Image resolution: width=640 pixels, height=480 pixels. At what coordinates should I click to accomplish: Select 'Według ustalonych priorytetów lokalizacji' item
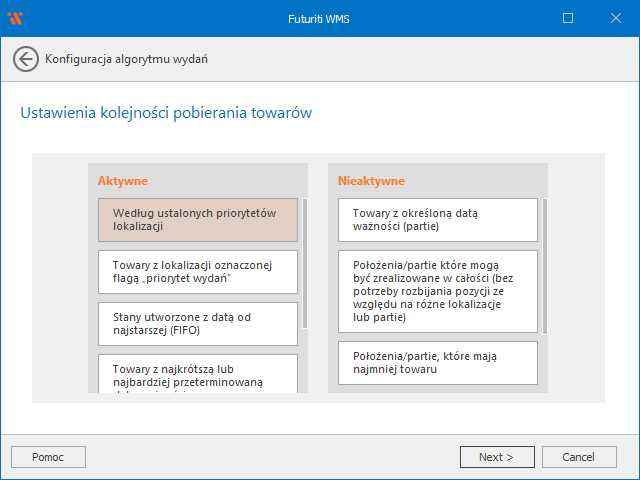pyautogui.click(x=198, y=220)
